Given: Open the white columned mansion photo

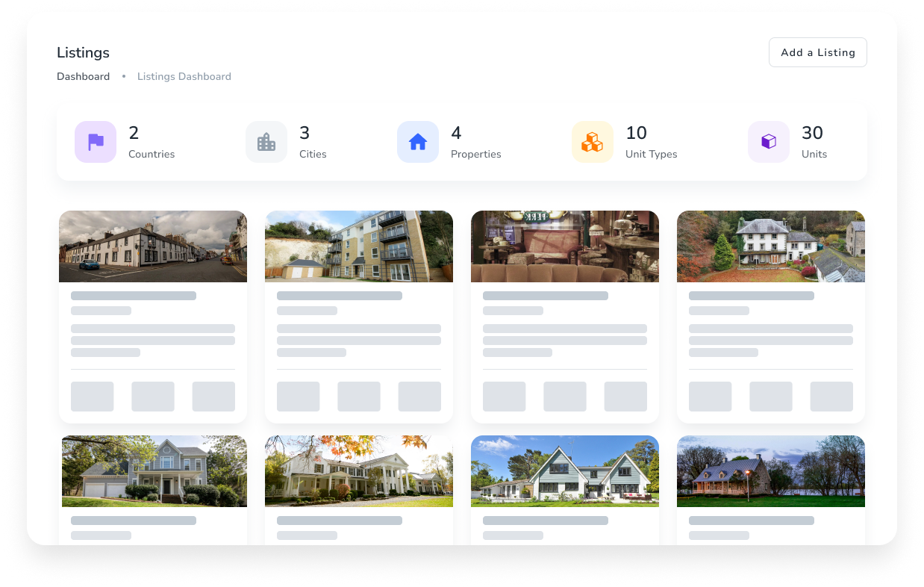Looking at the screenshot, I should (358, 470).
